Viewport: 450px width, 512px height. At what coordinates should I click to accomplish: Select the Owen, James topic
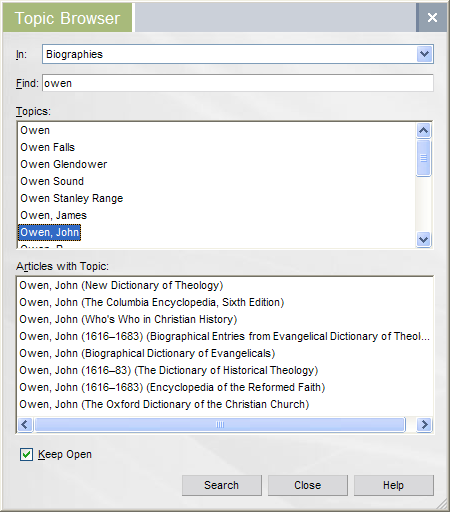tap(53, 215)
